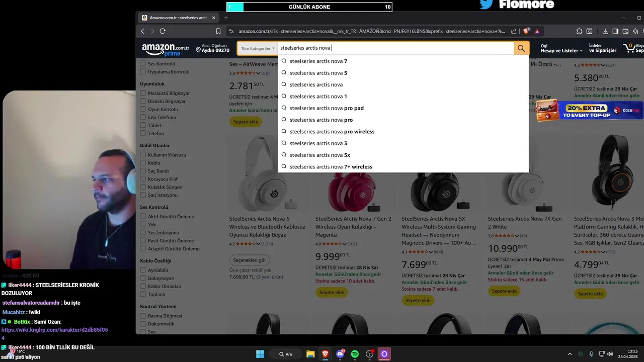Select suggestion steelseries arctis nova 7+ wireless
Image resolution: width=644 pixels, height=362 pixels.
tap(403, 167)
